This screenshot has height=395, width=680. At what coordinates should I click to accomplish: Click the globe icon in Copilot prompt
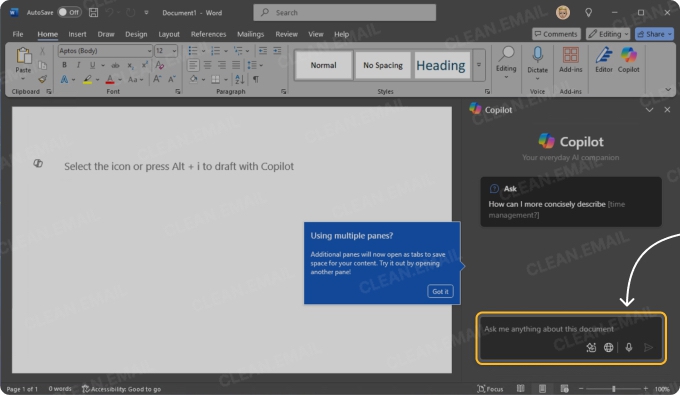tap(608, 347)
